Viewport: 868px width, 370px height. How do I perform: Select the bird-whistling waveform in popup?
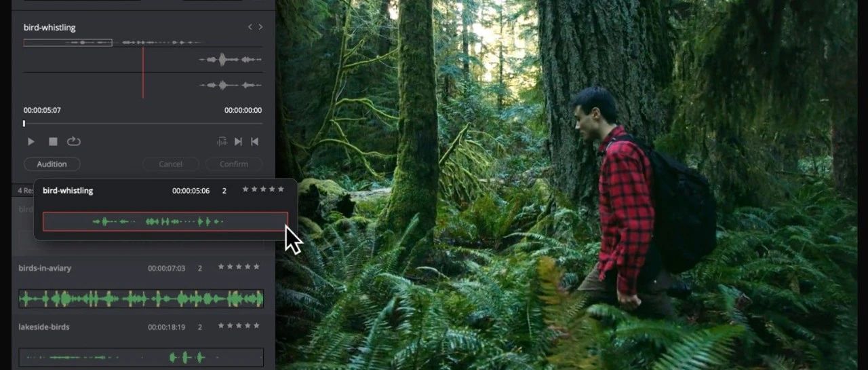[165, 221]
